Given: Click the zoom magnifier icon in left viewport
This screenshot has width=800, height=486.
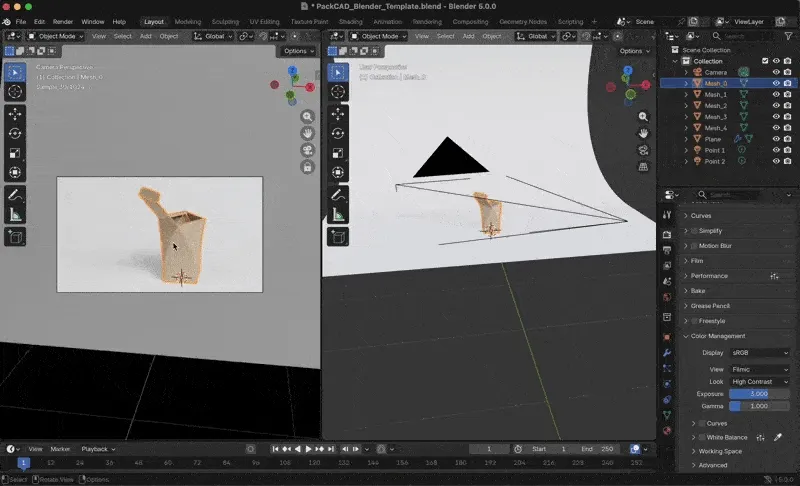Looking at the screenshot, I should pos(309,116).
